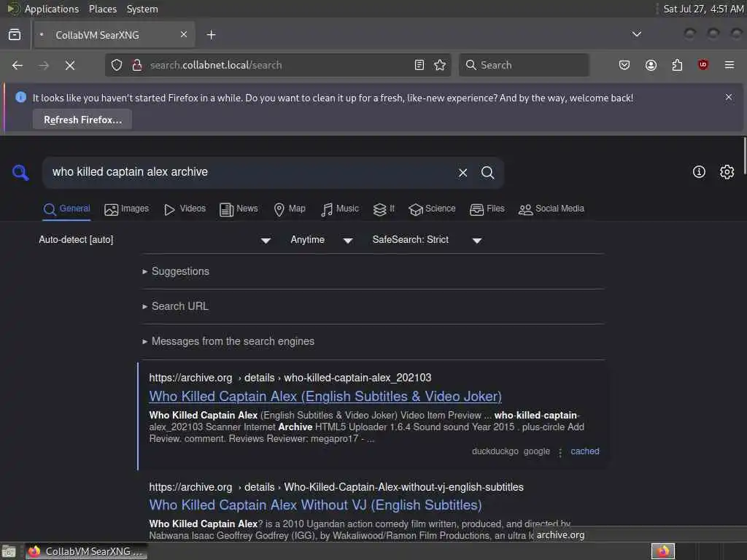Stop page loading with the X button
Screen dimensions: 747x560
[70, 65]
